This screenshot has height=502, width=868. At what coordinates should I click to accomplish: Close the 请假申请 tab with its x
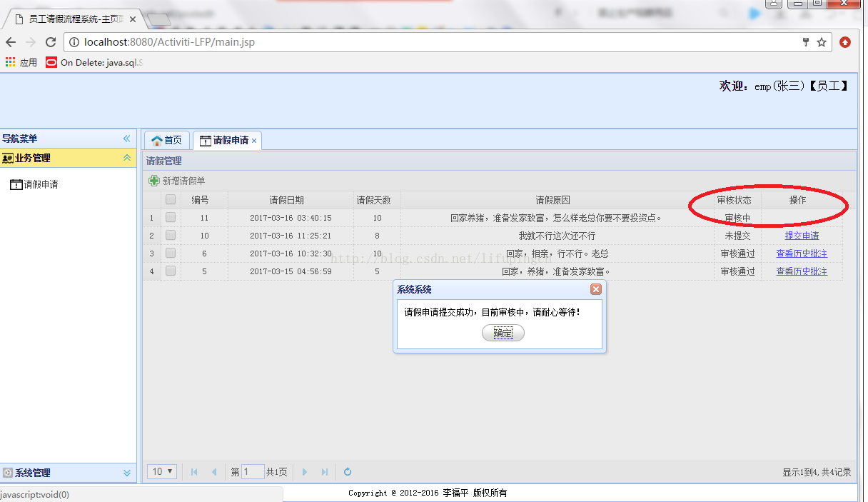point(254,140)
